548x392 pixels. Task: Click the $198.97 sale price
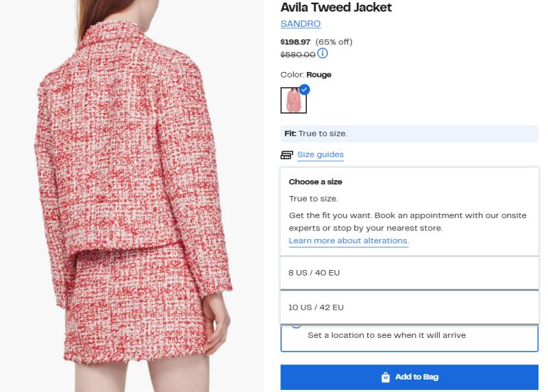(x=295, y=42)
